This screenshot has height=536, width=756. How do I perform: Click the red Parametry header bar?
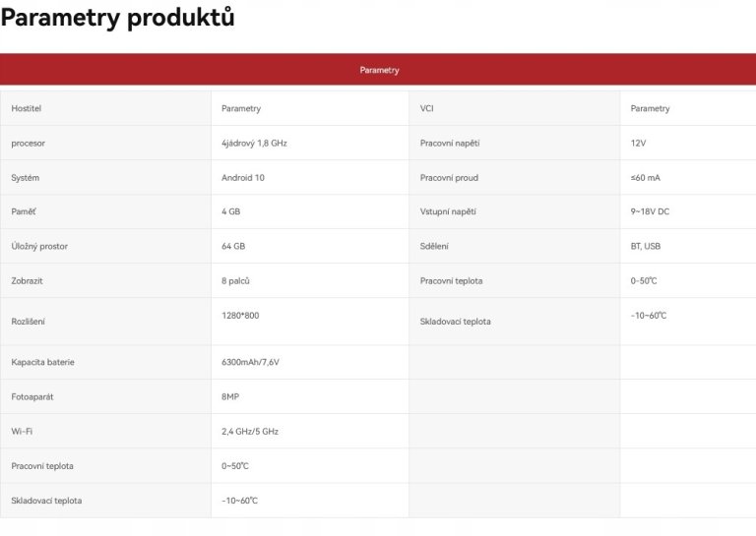point(378,70)
